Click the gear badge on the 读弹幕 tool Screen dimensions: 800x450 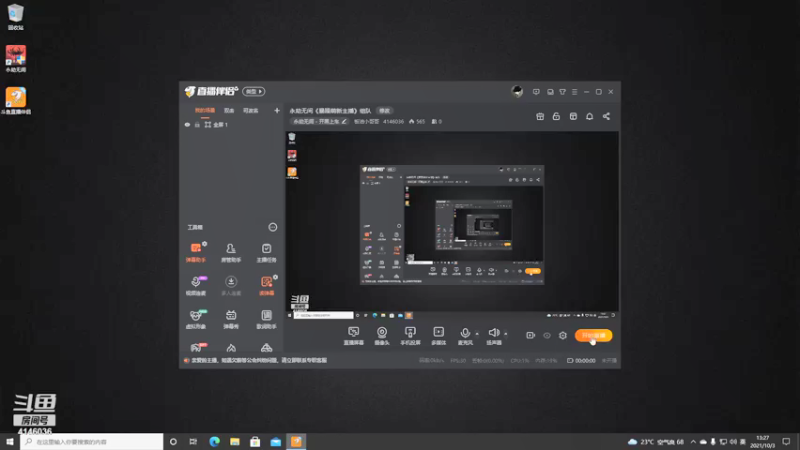(275, 277)
